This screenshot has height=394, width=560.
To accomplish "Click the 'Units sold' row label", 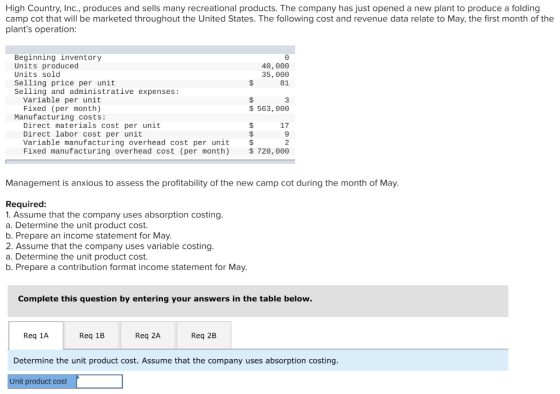I will click(x=37, y=75).
